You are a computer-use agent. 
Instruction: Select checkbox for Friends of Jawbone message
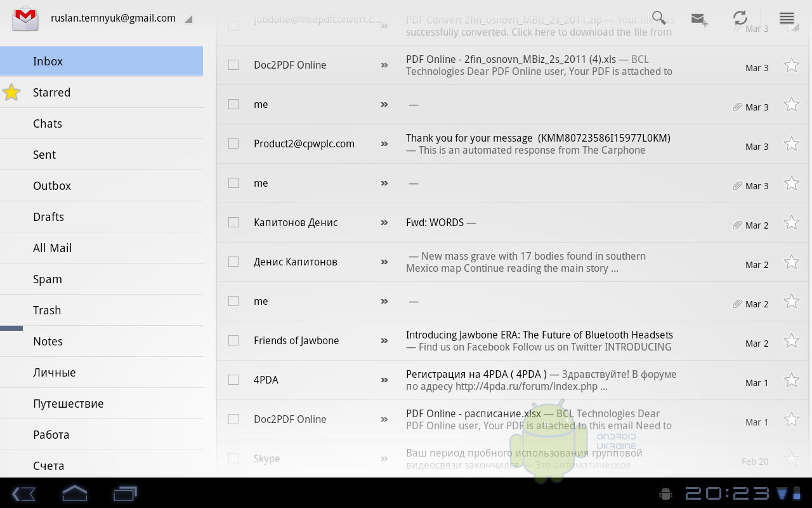[233, 340]
